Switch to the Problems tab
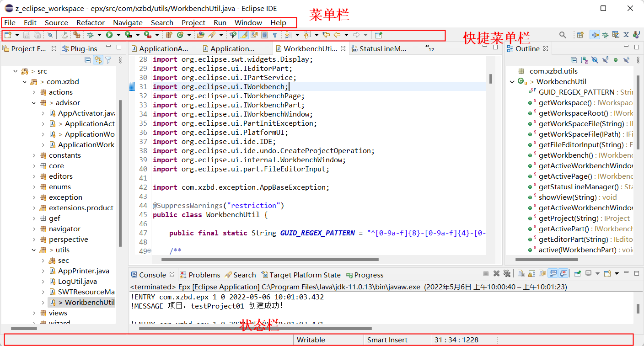Screen dimensions: 644x346 coord(200,275)
